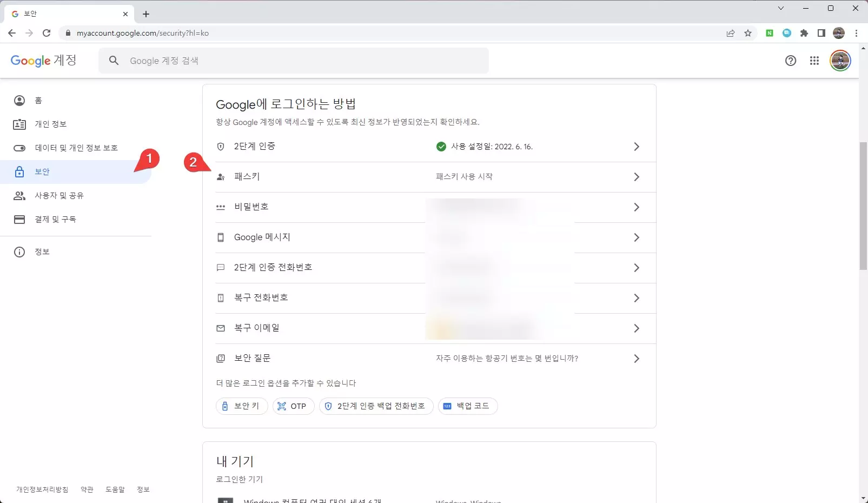This screenshot has height=503, width=868.
Task: Click the OTP option button
Action: click(293, 406)
